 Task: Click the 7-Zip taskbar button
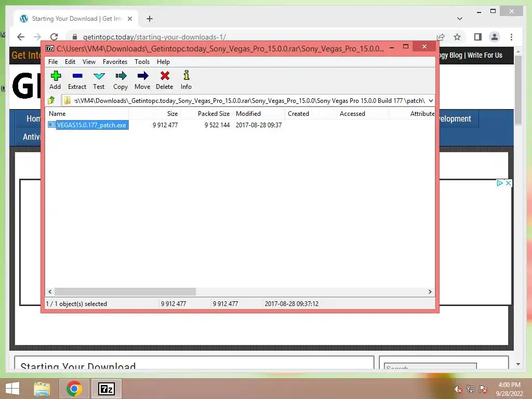(106, 389)
